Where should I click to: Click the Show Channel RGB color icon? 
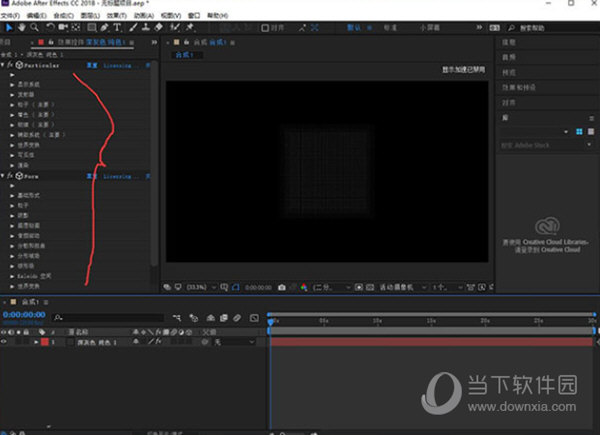click(304, 287)
